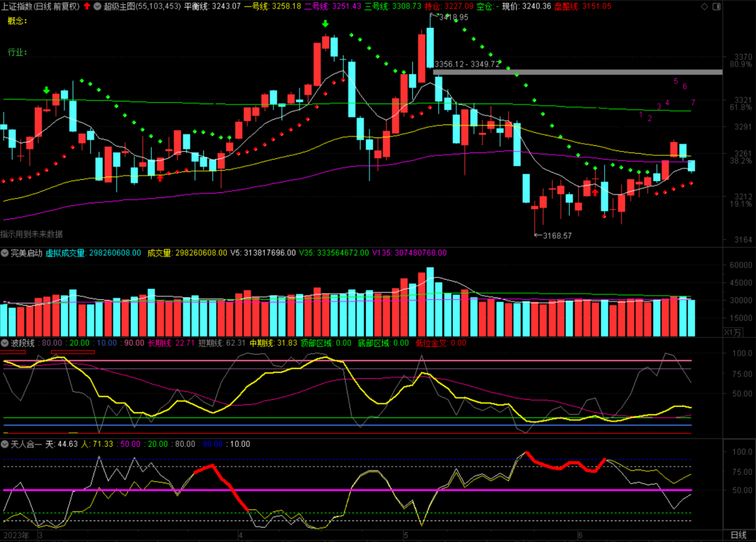Click the 上证指数(日线 前复权) chart title
The image size is (756, 542).
click(x=41, y=6)
